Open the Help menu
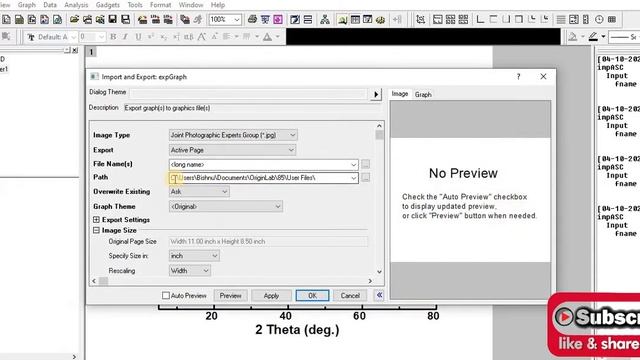This screenshot has height=360, width=640. (218, 5)
